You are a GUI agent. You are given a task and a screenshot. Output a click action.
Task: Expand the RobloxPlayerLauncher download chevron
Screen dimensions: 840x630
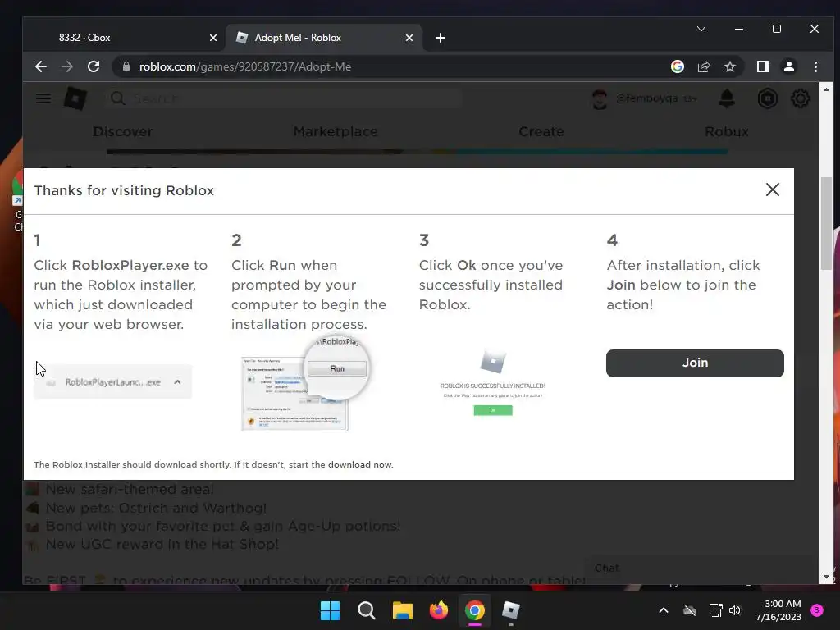(x=177, y=382)
